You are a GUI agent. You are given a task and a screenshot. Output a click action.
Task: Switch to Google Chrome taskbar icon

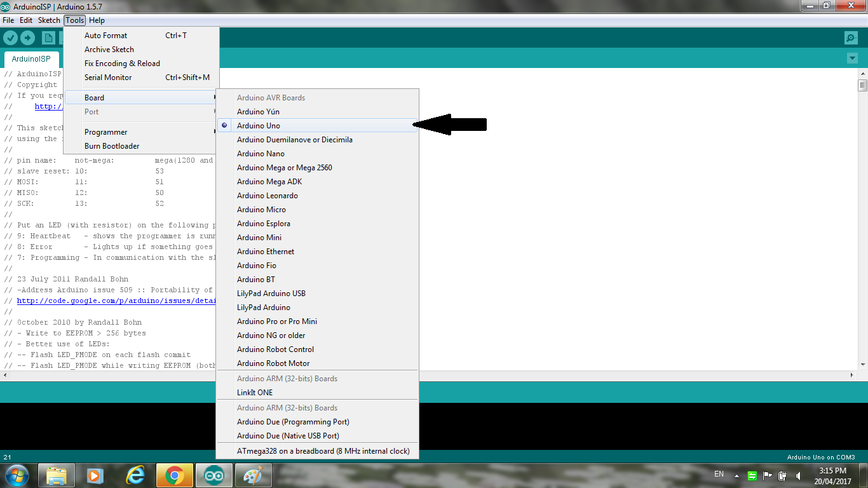click(x=174, y=475)
